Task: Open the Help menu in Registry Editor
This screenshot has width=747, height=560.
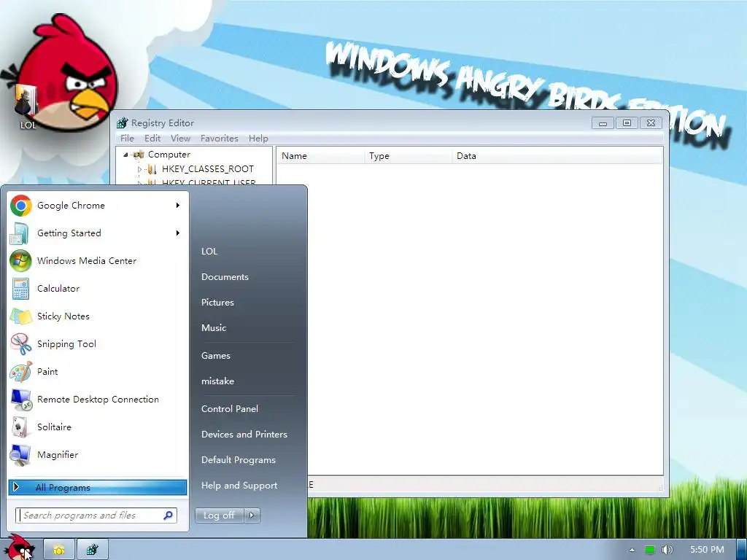Action: point(258,138)
